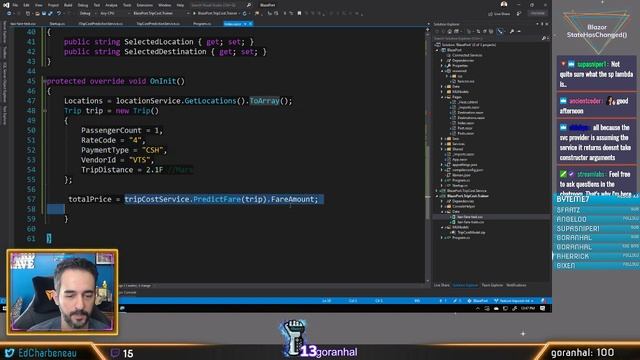This screenshot has height=360, width=640.
Task: Select the BlazePort.TripCost.Trainer project
Action: coord(467,196)
